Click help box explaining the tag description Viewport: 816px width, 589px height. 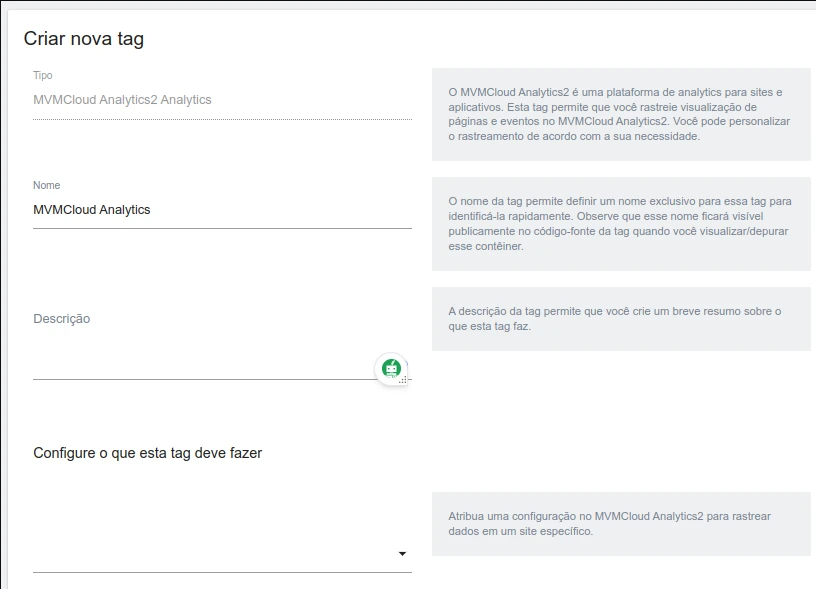coord(620,319)
